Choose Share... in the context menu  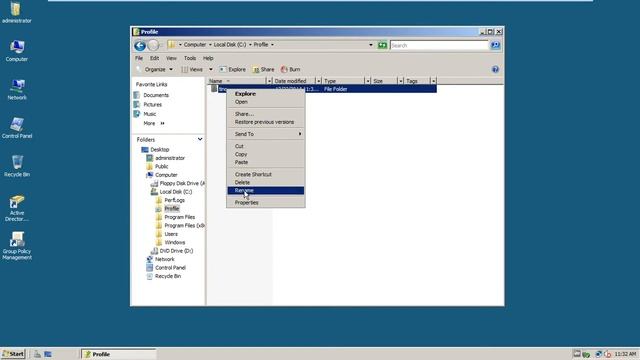[266, 114]
